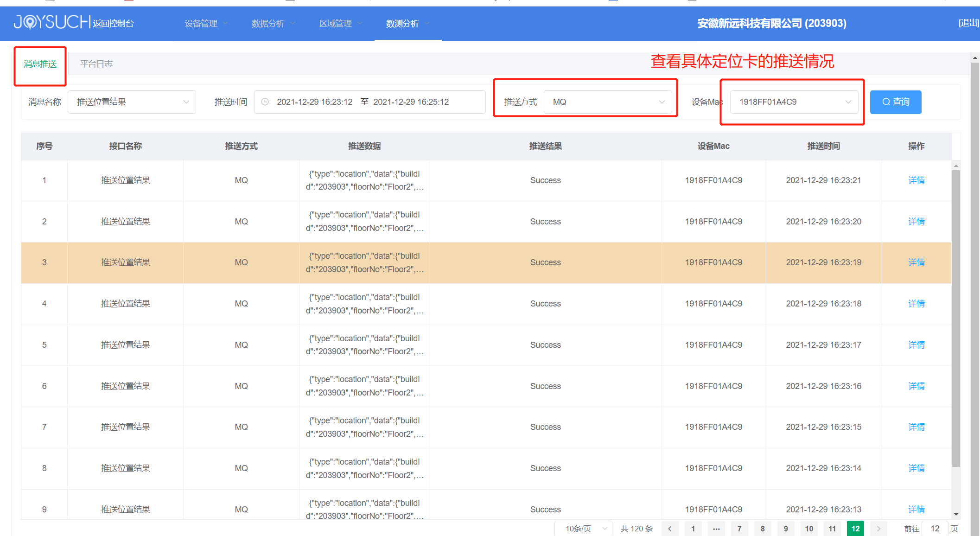Click the pagination ellipsis to jump pages
The height and width of the screenshot is (536, 980).
(716, 529)
